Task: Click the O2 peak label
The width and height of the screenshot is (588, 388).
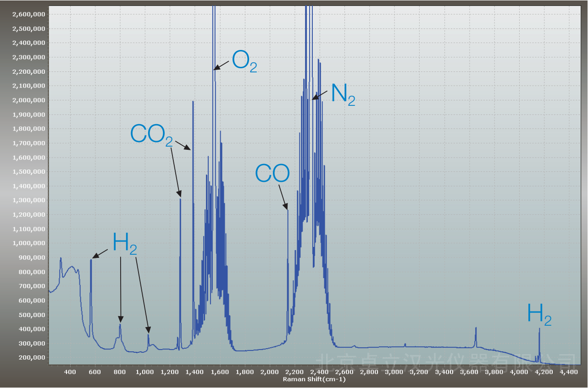Action: pos(244,61)
